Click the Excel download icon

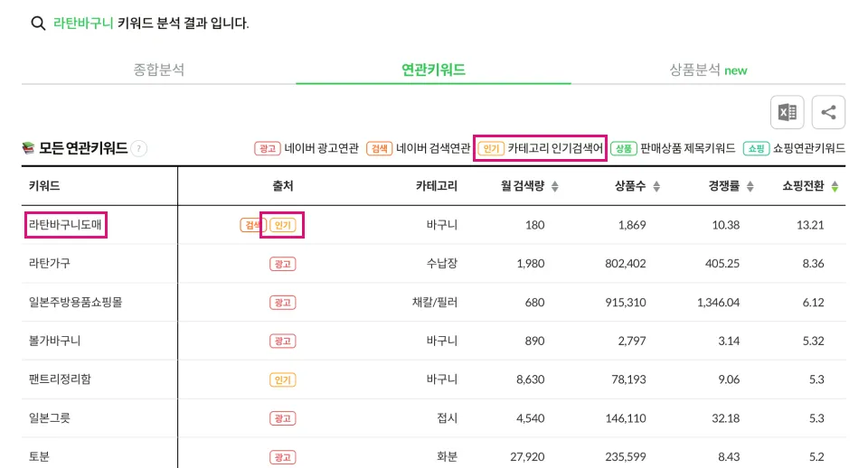[x=787, y=112]
